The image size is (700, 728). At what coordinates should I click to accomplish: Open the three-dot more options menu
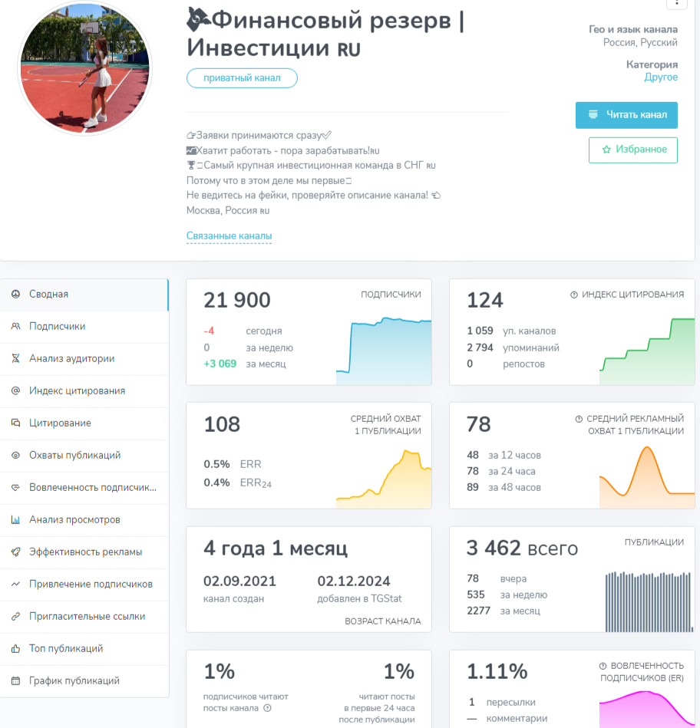[677, 3]
